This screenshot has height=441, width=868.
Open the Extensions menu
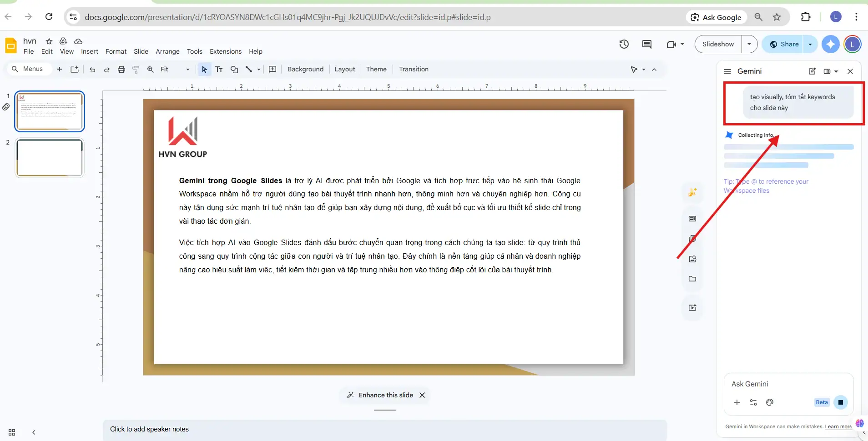[226, 51]
